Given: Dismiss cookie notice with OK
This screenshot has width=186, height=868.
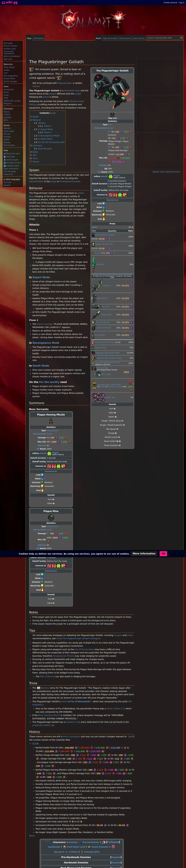Looking at the screenshot, I should pos(163,554).
